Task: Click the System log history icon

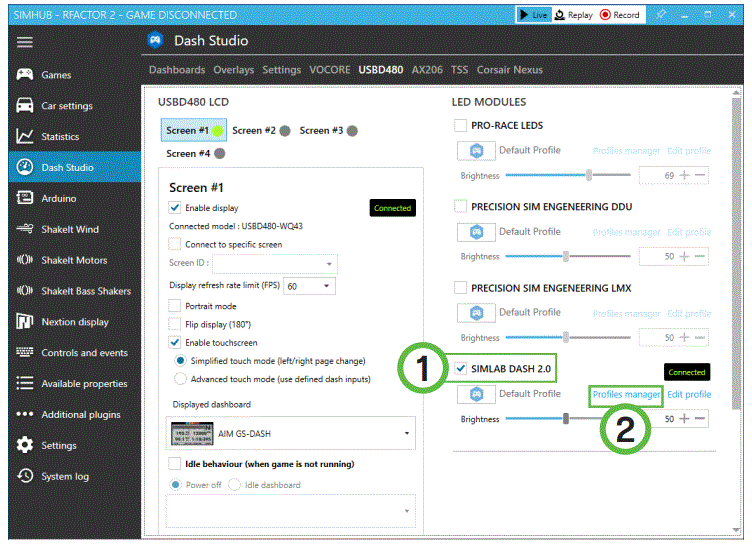Action: coord(24,476)
